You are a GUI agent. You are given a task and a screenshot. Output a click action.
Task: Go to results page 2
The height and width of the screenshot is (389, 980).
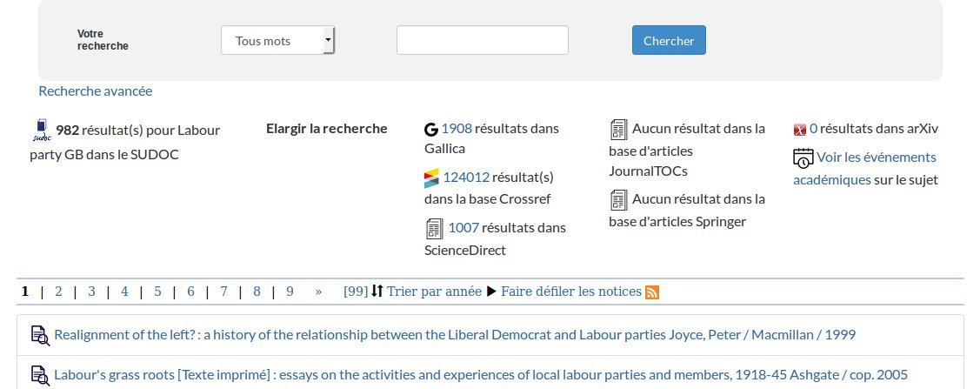pyautogui.click(x=59, y=292)
